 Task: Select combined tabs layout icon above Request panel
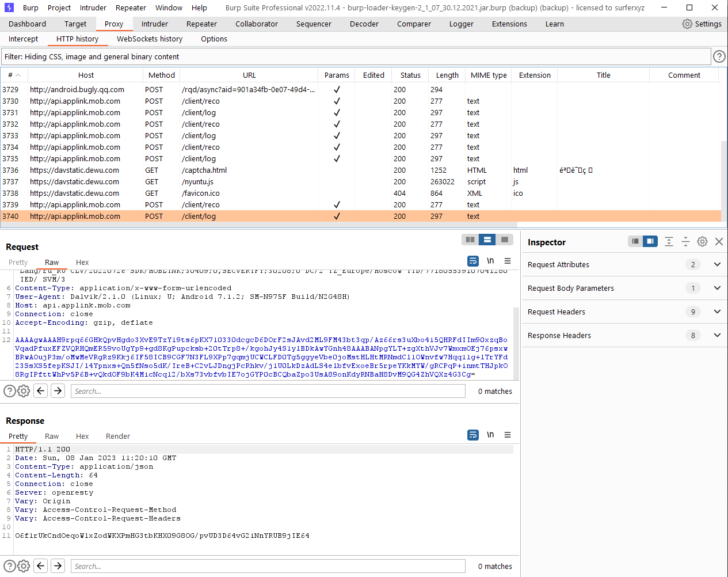tap(504, 240)
